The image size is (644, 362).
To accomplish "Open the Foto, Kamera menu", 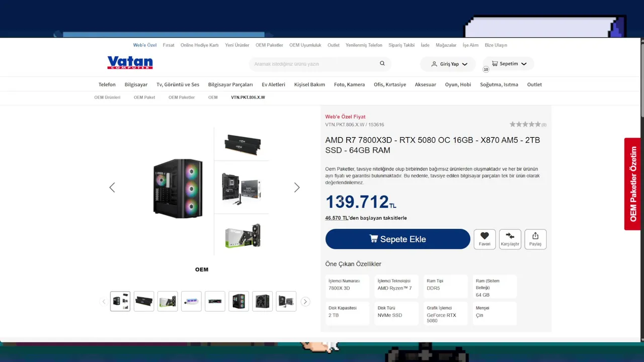I will point(349,84).
